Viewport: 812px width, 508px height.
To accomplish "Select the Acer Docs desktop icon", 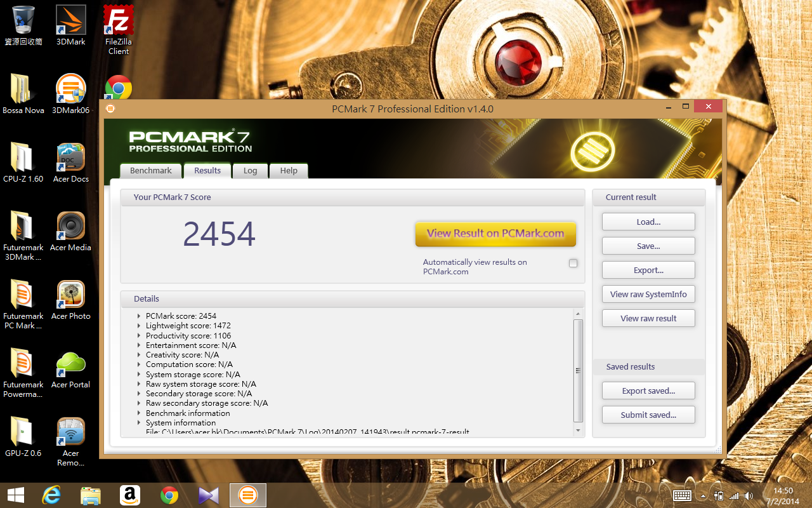I will (x=71, y=163).
